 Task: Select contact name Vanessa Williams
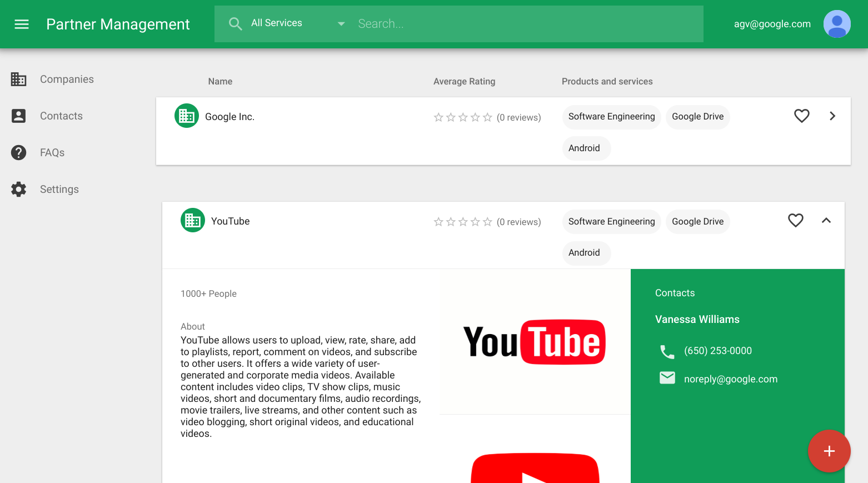[x=697, y=320]
